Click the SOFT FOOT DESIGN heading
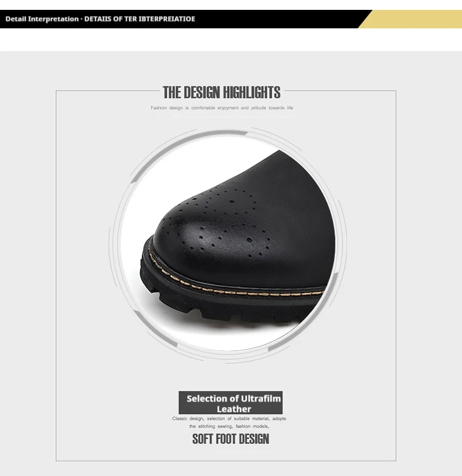The width and height of the screenshot is (462, 476). (x=230, y=439)
